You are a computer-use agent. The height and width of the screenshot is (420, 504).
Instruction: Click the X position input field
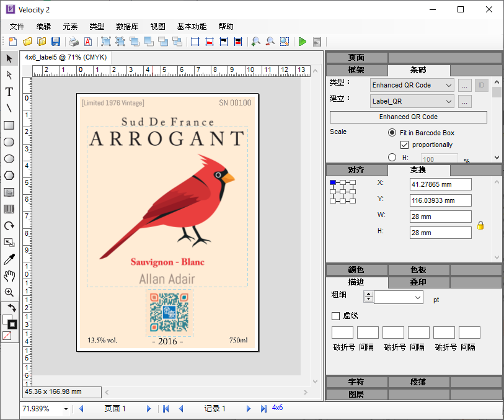click(x=440, y=184)
